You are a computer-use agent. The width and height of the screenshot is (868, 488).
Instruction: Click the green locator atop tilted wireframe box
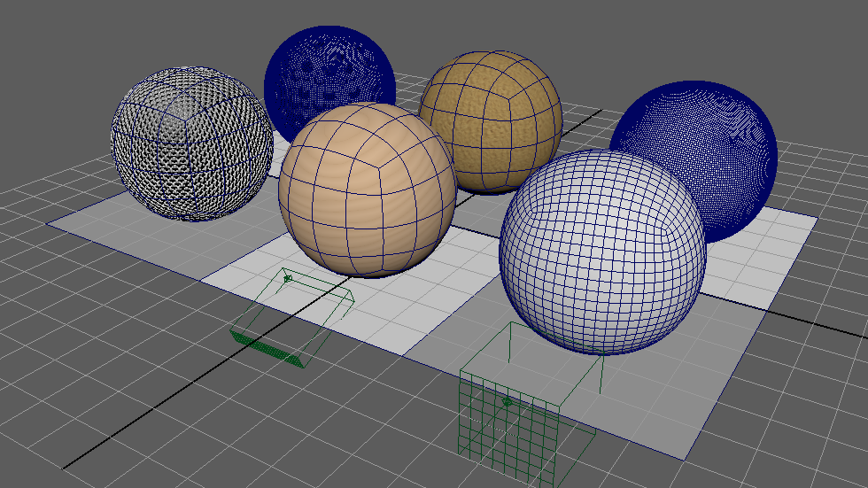[x=288, y=279]
